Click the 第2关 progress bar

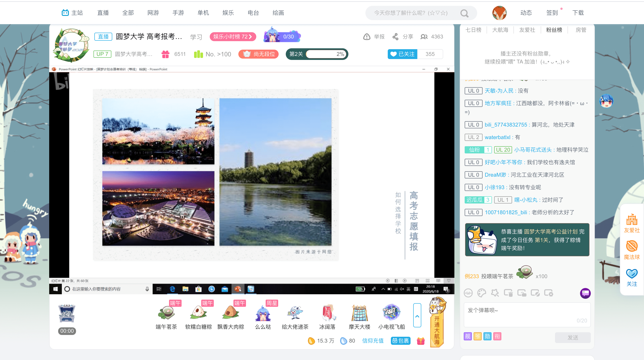pyautogui.click(x=317, y=54)
